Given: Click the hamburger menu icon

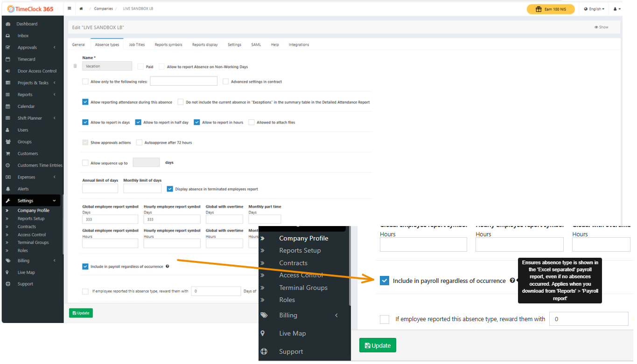Looking at the screenshot, I should pyautogui.click(x=70, y=9).
